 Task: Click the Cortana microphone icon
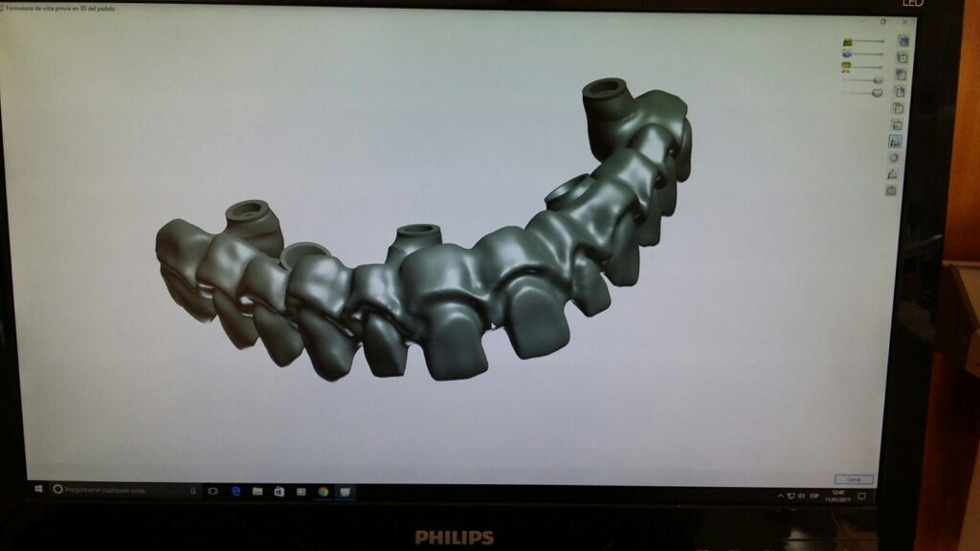click(x=192, y=491)
